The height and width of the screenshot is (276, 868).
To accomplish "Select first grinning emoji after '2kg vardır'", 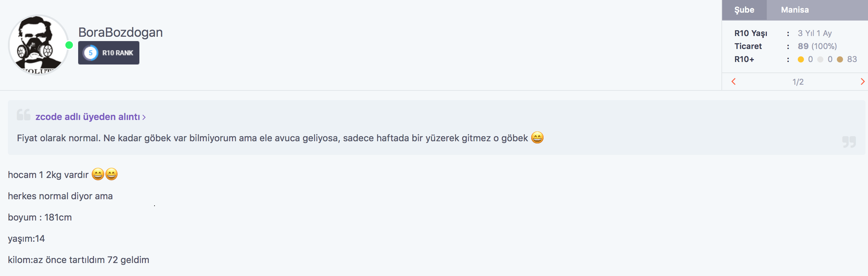I will tap(98, 174).
